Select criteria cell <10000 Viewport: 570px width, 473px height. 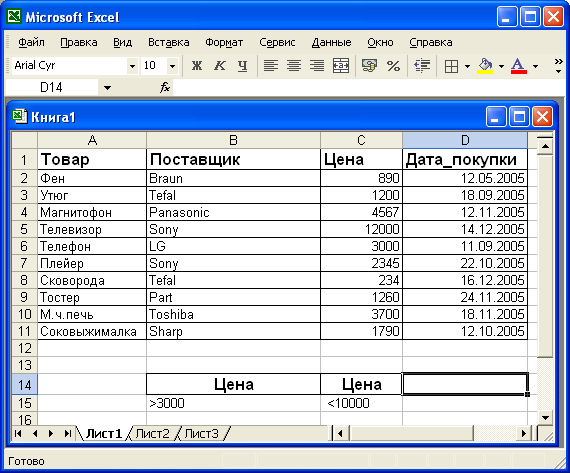pos(361,403)
